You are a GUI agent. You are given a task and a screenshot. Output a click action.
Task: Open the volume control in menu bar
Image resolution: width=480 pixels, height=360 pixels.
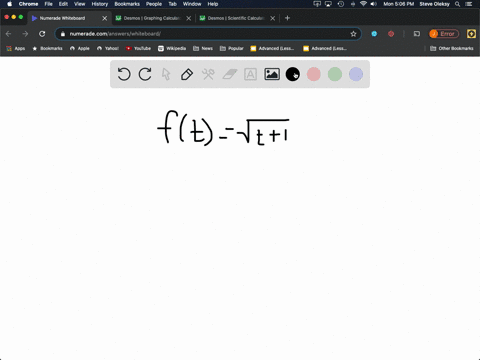click(x=374, y=4)
